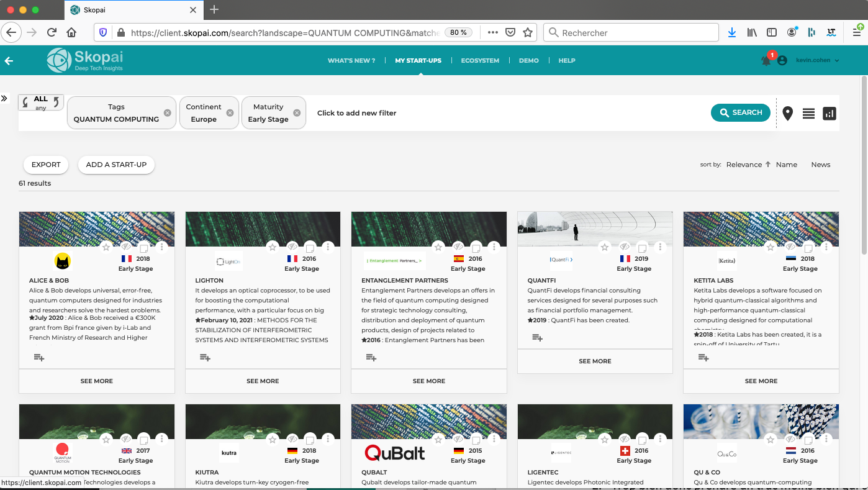
Task: Star the Quantum Motion Technologies card
Action: pos(106,439)
